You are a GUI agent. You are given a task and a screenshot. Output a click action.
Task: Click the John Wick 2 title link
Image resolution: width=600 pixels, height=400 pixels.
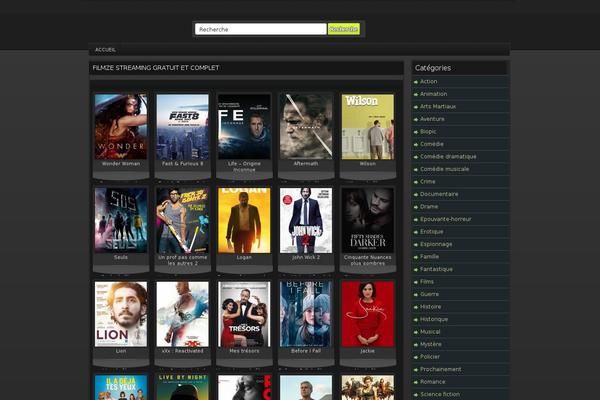pyautogui.click(x=306, y=257)
